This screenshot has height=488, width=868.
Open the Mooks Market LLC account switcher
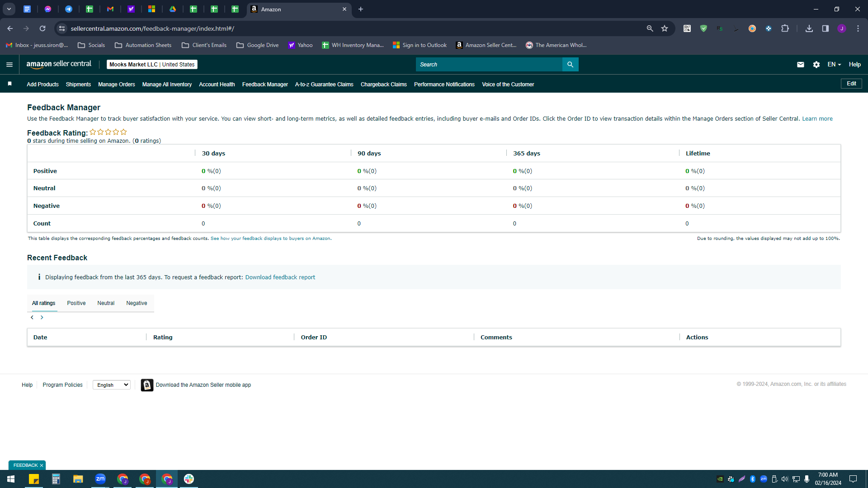pyautogui.click(x=152, y=65)
